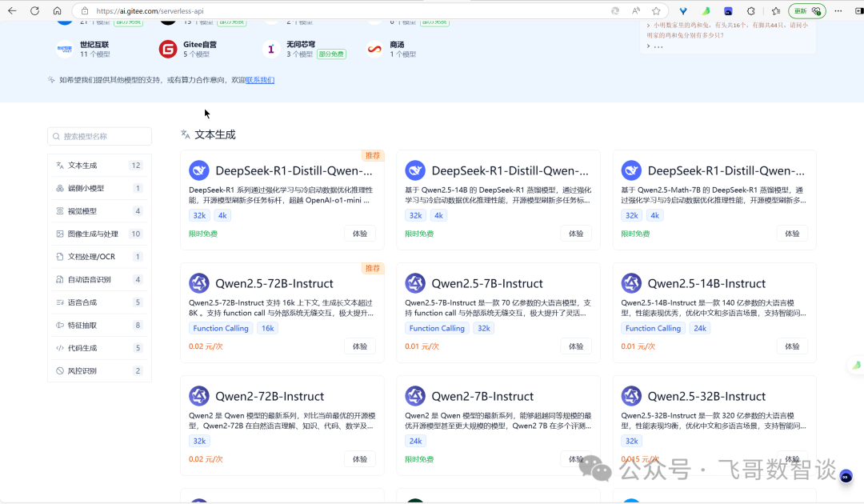Open the Qwen2.5-32B-Instruct model title
864x504 pixels.
click(x=706, y=397)
